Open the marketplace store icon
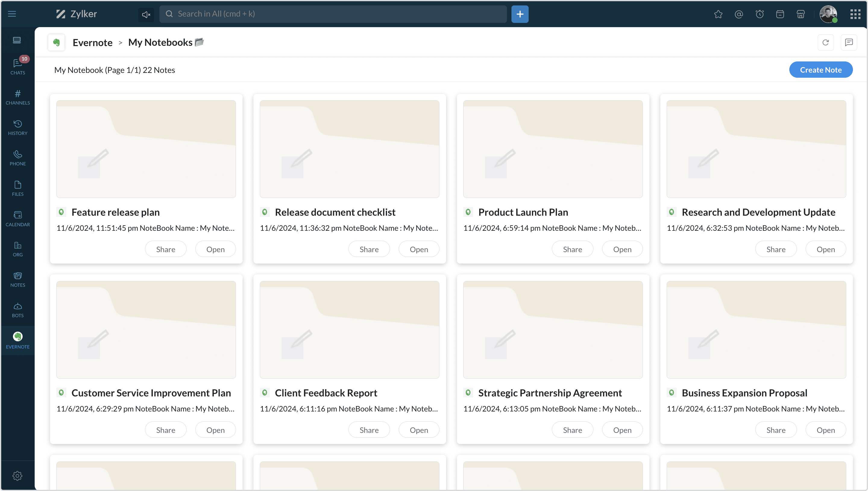 pos(800,14)
